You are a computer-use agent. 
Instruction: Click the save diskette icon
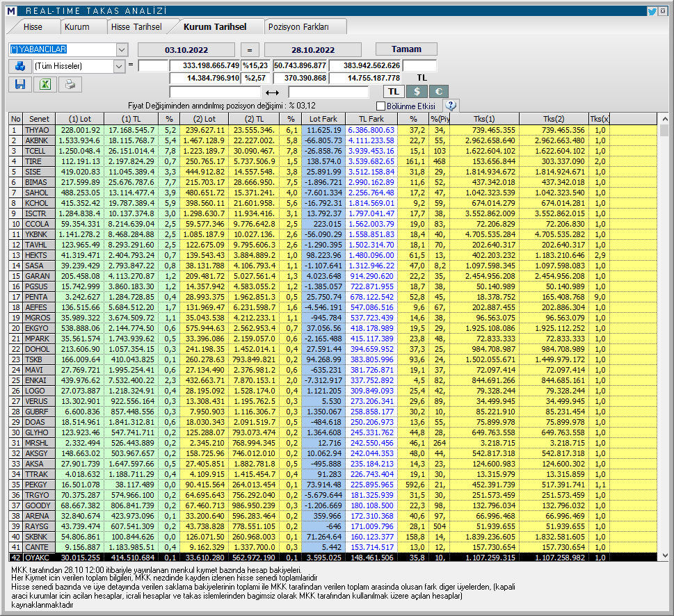[20, 84]
